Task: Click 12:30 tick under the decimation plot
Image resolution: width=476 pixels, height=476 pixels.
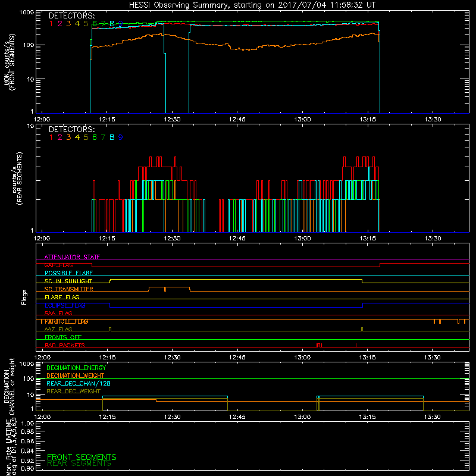Action: 172,417
